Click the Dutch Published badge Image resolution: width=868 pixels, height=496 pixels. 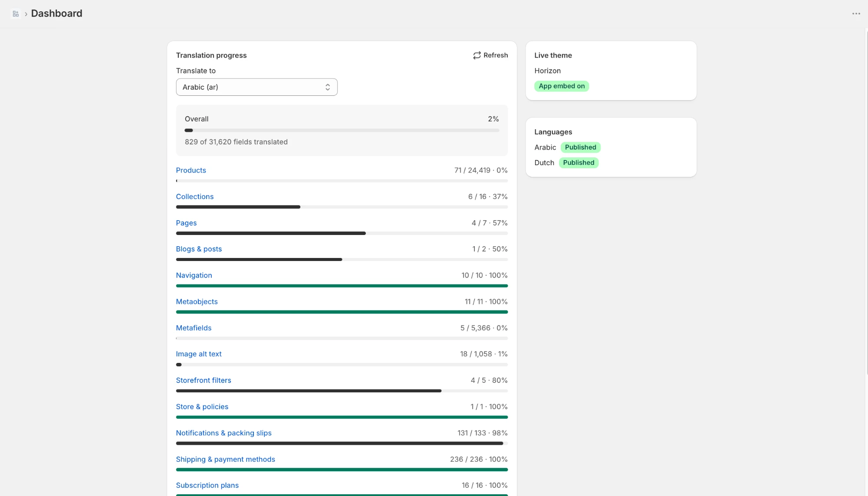[x=579, y=163]
